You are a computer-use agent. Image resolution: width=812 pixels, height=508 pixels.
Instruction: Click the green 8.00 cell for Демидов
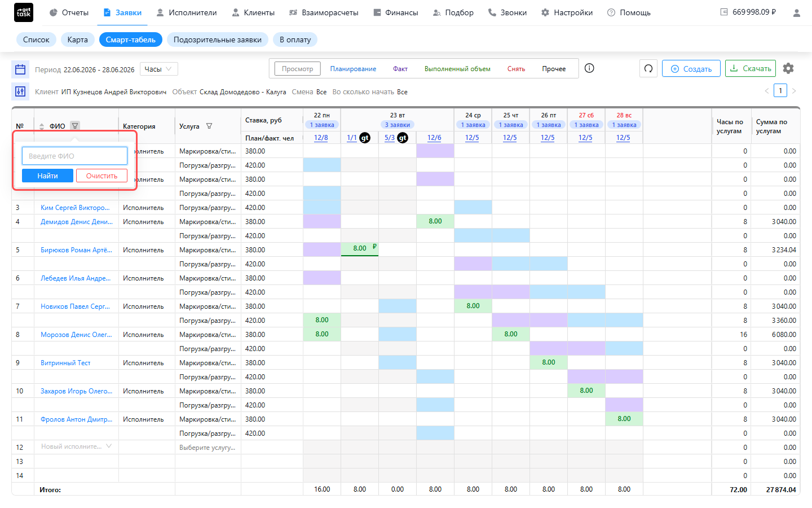435,221
